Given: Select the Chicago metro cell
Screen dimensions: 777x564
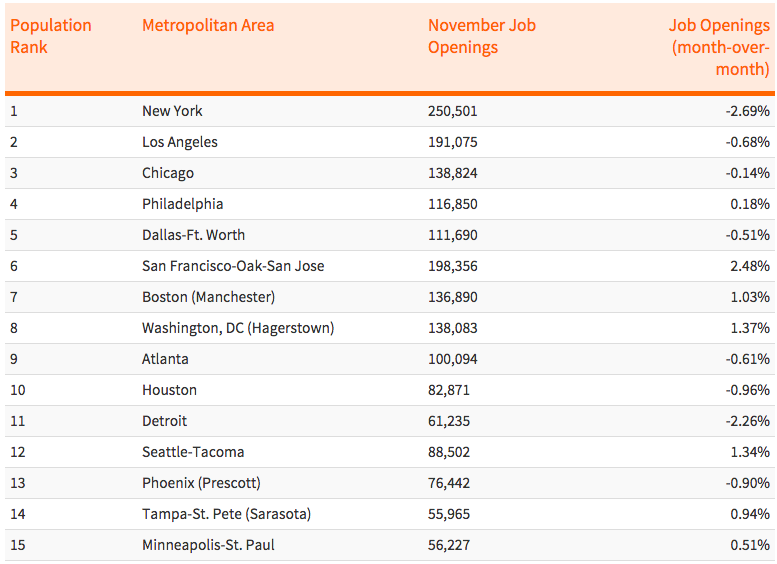Looking at the screenshot, I should tap(168, 173).
